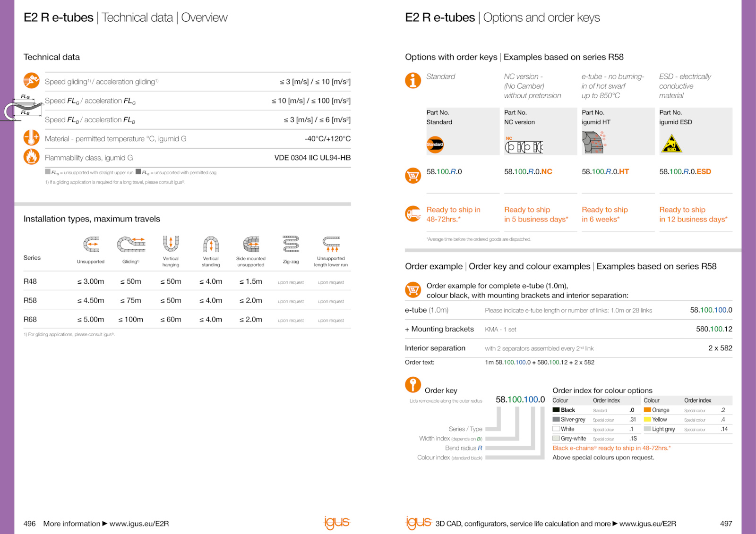Click page number 497
This screenshot has height=534, width=756.
tap(726, 524)
